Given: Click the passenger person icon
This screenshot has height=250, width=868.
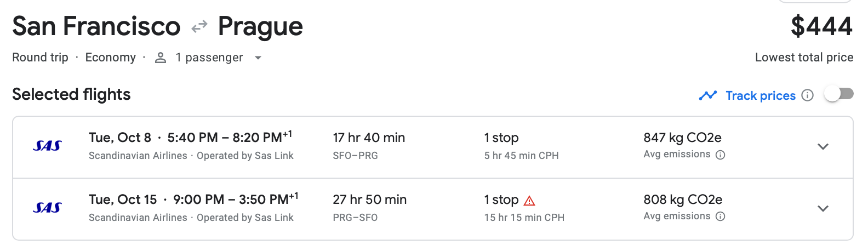Looking at the screenshot, I should click(161, 58).
